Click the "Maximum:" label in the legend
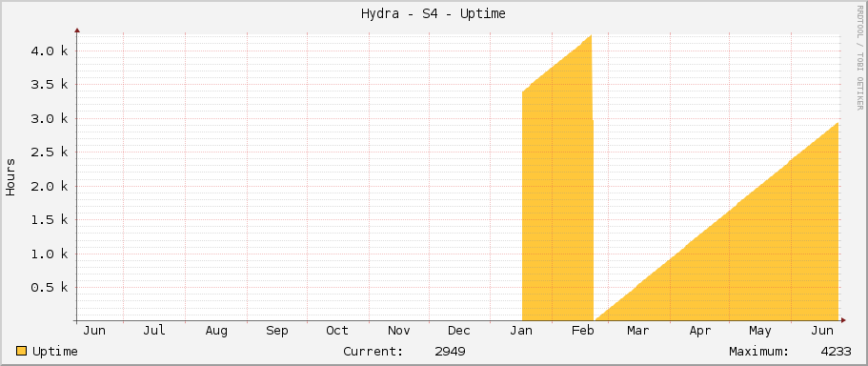This screenshot has width=868, height=366. coord(759,352)
